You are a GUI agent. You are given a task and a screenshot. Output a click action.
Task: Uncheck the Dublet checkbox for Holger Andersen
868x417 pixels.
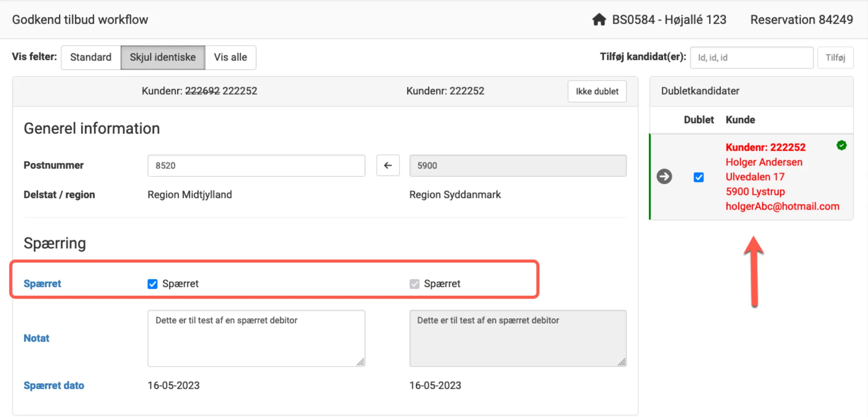point(698,177)
